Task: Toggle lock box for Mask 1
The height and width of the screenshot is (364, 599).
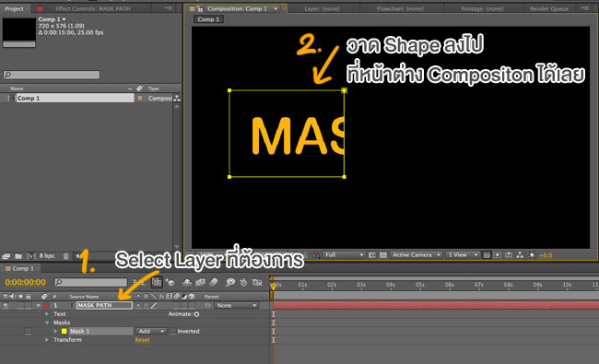Action: point(29,331)
